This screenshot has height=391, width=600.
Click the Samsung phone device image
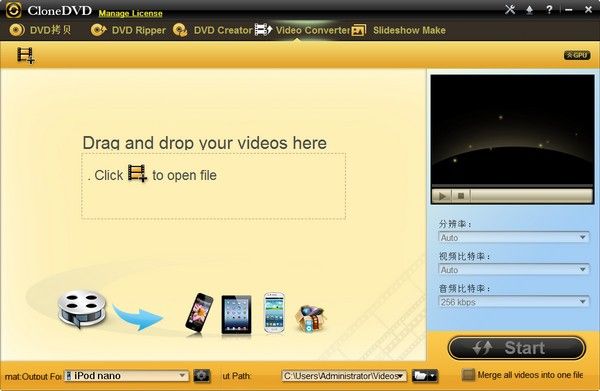274,313
